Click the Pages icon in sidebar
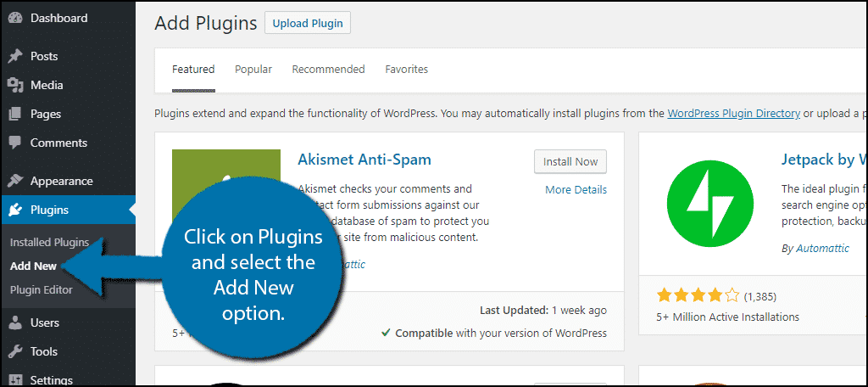The height and width of the screenshot is (387, 868). pos(15,115)
